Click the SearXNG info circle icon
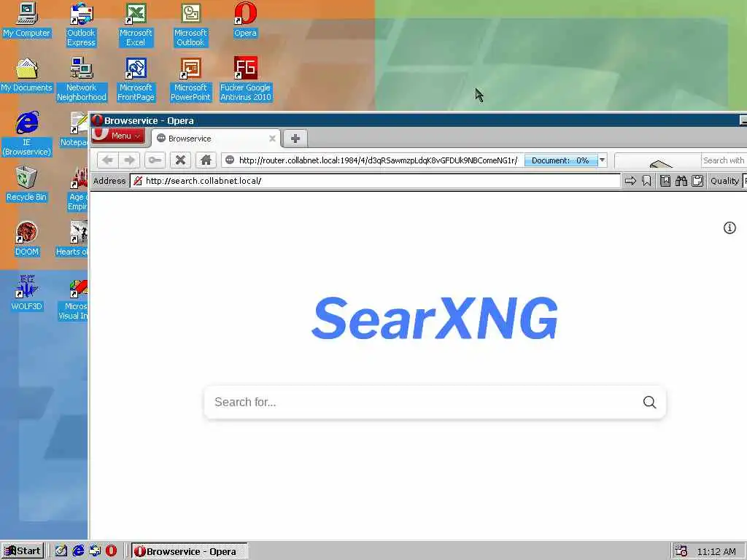 [729, 228]
